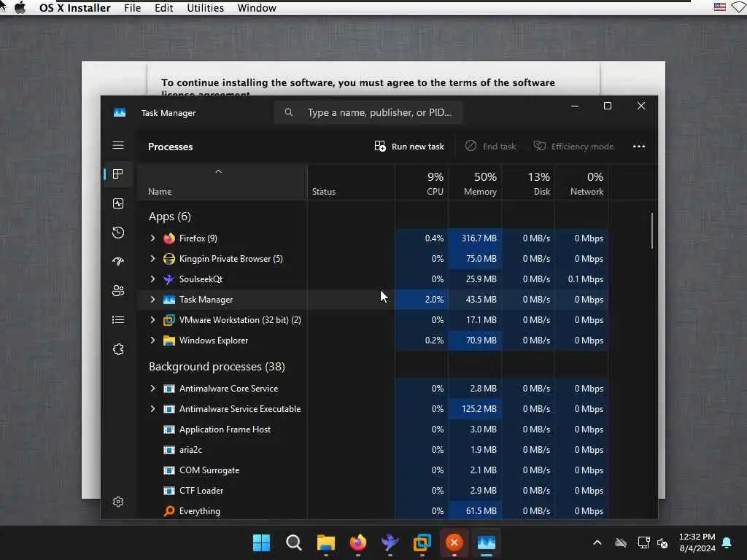Open App history sidebar icon
The image size is (747, 560).
pos(118,233)
